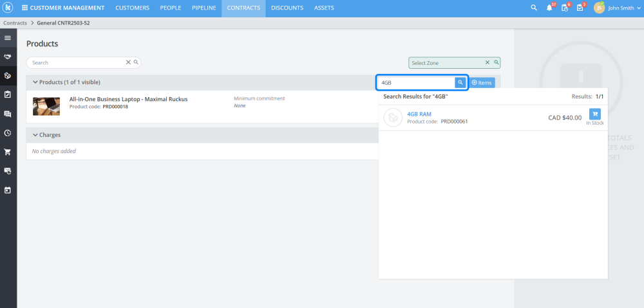The height and width of the screenshot is (308, 644).
Task: Open the 4GB RAM product link
Action: (419, 114)
